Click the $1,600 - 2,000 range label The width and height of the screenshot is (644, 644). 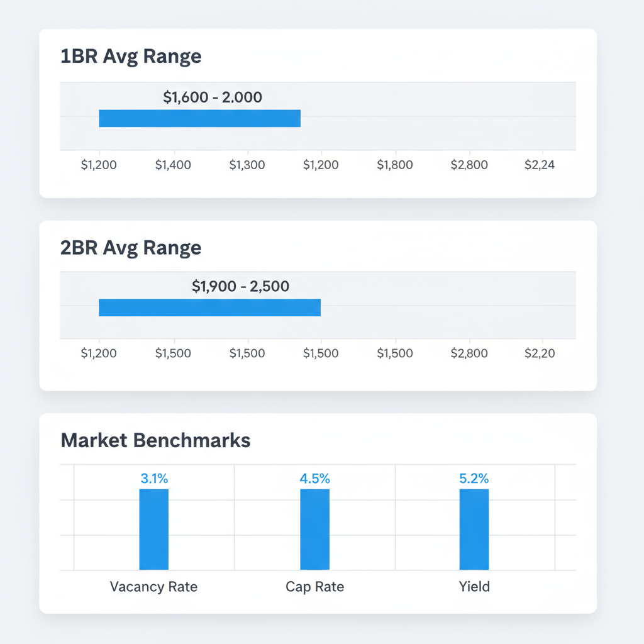point(213,97)
